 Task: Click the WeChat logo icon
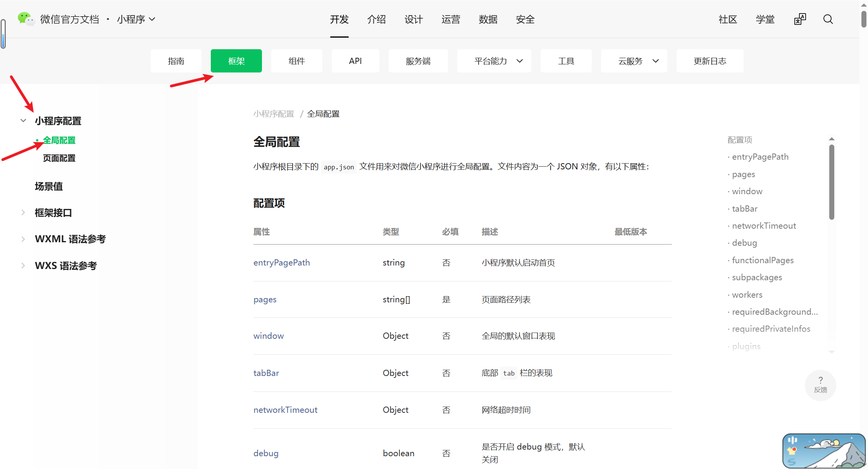pos(26,19)
